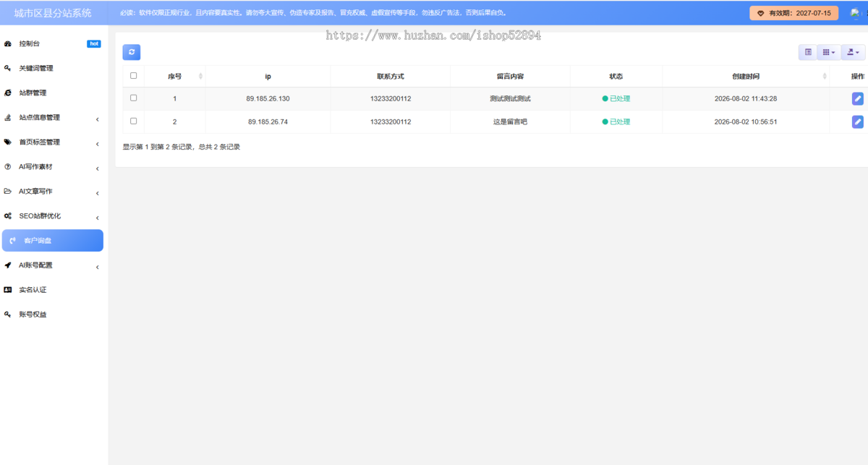Expand the 首页标签管理 submenu arrow

(x=98, y=143)
